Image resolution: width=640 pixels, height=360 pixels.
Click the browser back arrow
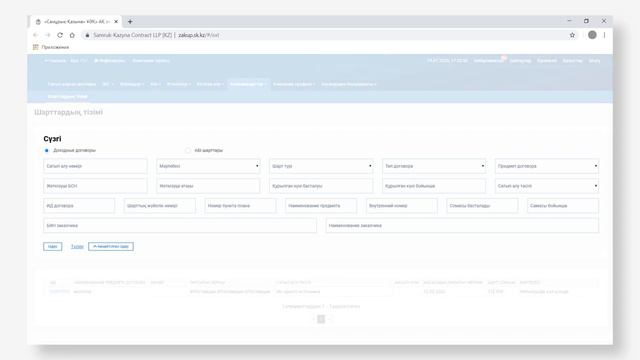coord(36,35)
